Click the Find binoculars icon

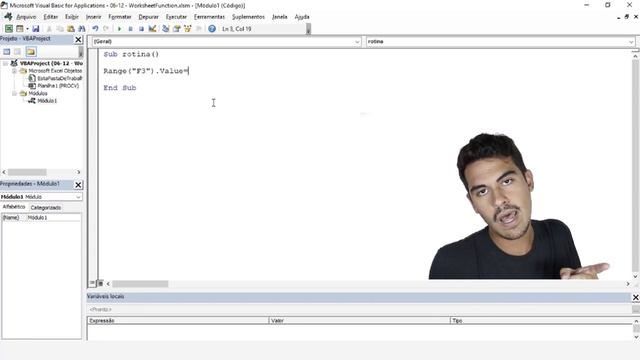[82, 29]
